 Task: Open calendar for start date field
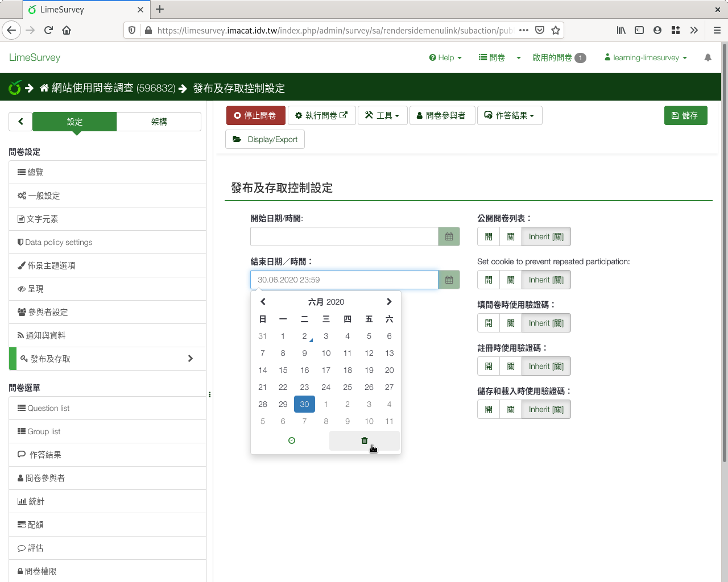click(x=449, y=236)
